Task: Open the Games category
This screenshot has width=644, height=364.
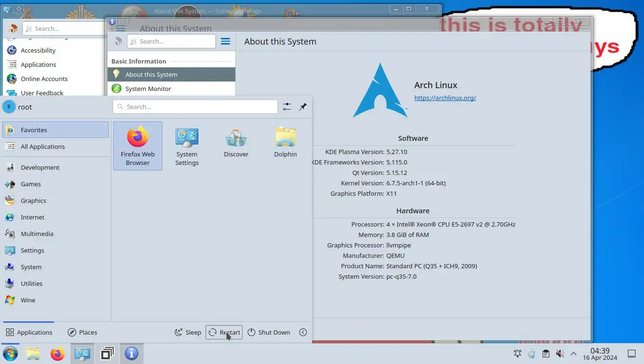Action: 55,184
